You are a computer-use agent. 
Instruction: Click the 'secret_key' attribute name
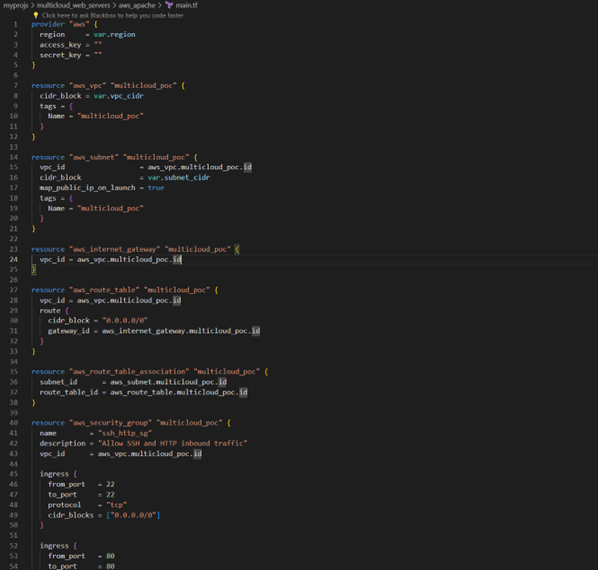click(x=60, y=55)
